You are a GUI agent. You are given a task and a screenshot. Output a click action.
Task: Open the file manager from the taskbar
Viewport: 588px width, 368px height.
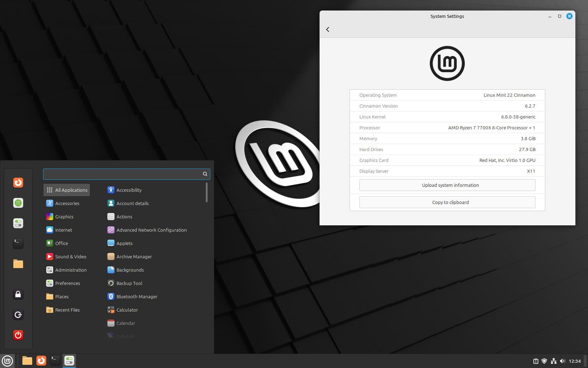pos(27,361)
